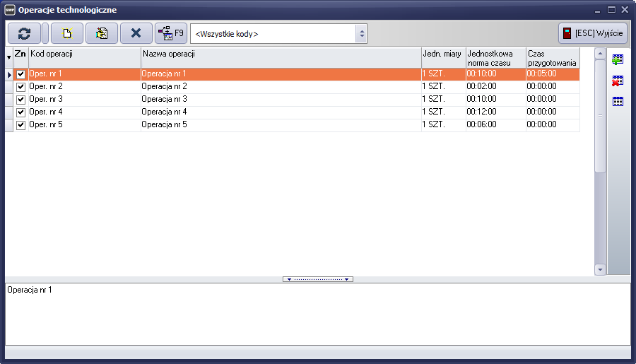Screen dimensions: 636x364
Task: Uncheck the checkbox for Oper. nr 2
Action: 20,87
